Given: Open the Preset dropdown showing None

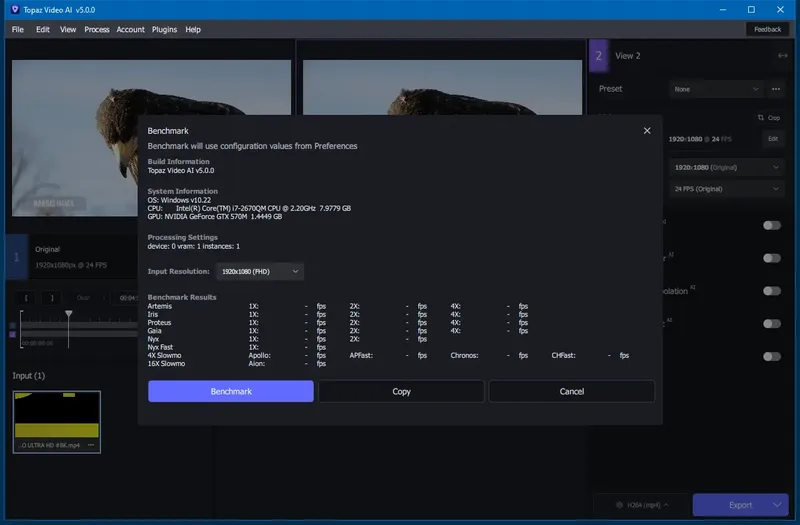Looking at the screenshot, I should click(x=716, y=89).
